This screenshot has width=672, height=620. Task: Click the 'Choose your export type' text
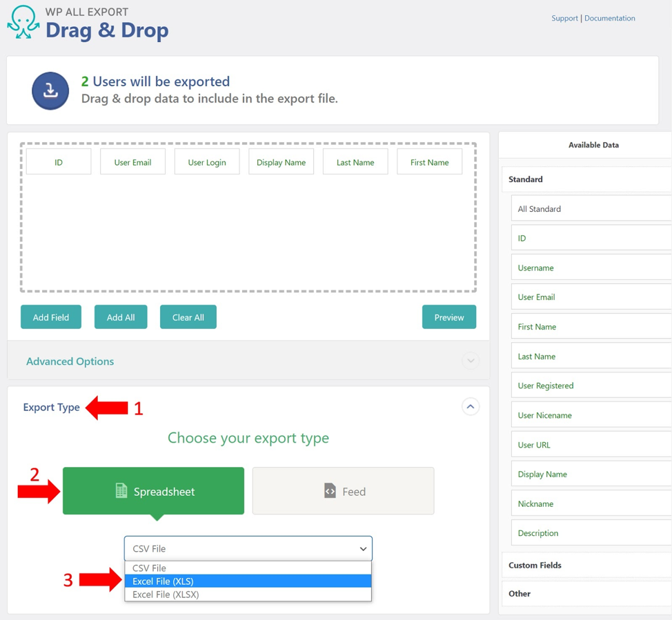coord(248,438)
